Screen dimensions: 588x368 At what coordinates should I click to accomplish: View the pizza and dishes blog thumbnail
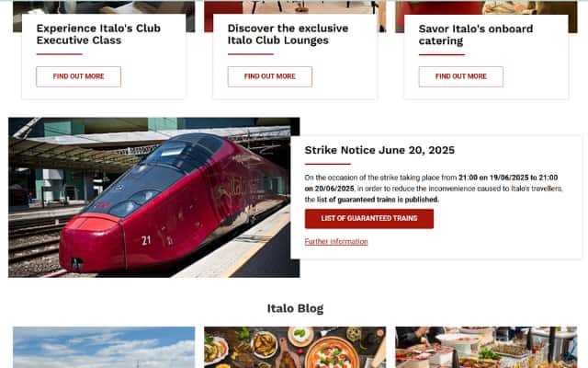click(295, 348)
